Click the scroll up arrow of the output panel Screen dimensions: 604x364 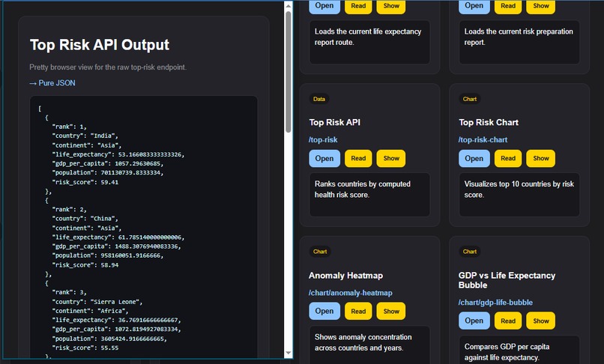288,5
